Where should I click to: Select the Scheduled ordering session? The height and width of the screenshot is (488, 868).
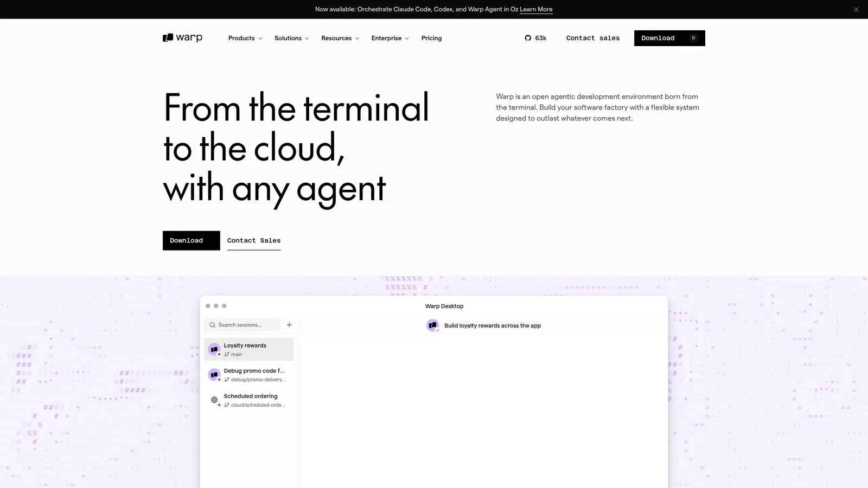pyautogui.click(x=249, y=400)
